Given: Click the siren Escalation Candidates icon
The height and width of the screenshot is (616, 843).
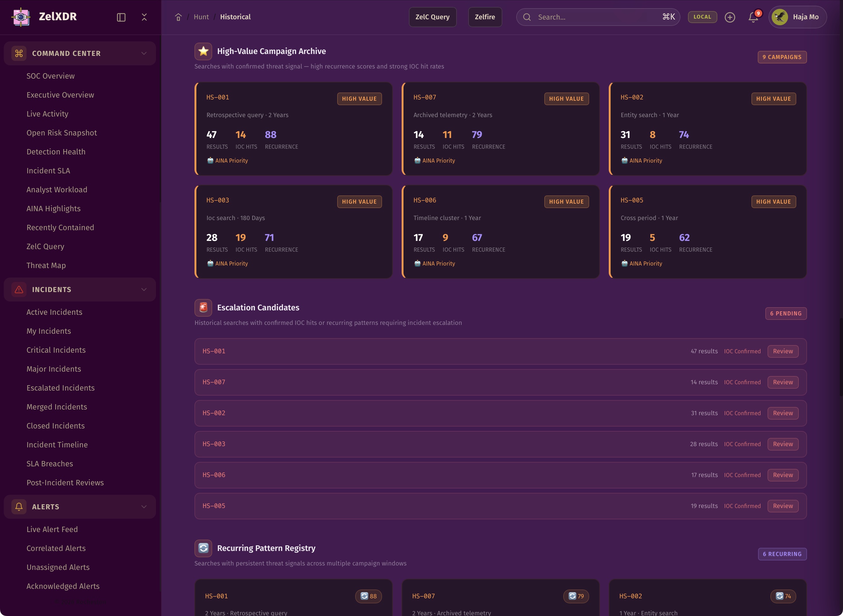Looking at the screenshot, I should pos(203,308).
